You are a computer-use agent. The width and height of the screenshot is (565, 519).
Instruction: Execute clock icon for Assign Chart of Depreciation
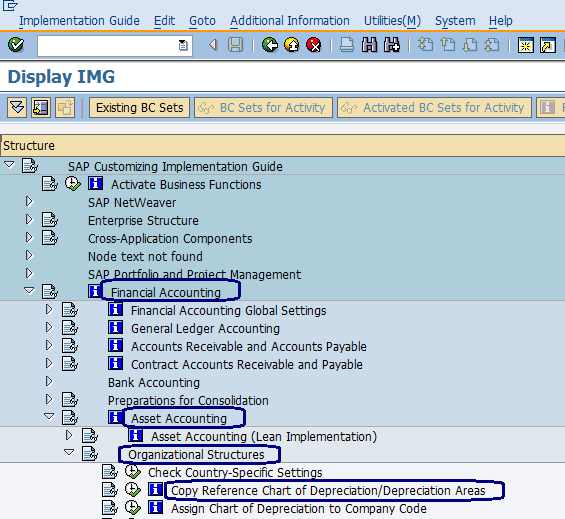[133, 508]
